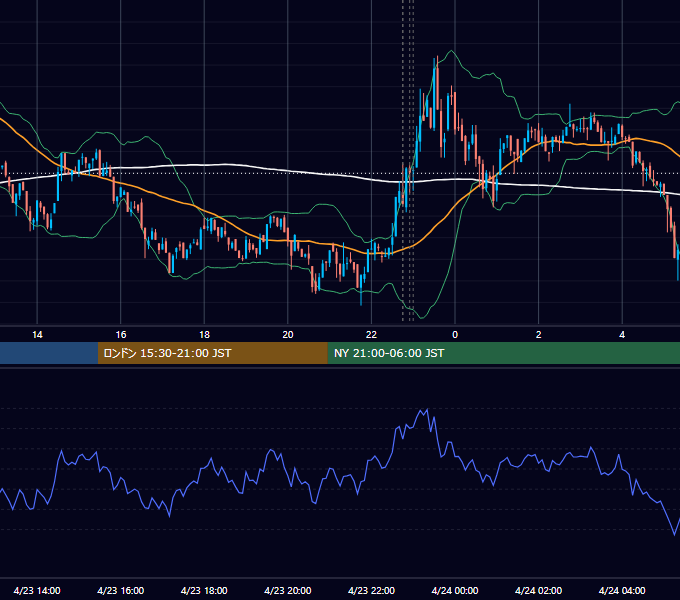680x600 pixels.
Task: Click the 4/24 04:00 indicator axis label
Action: [622, 590]
